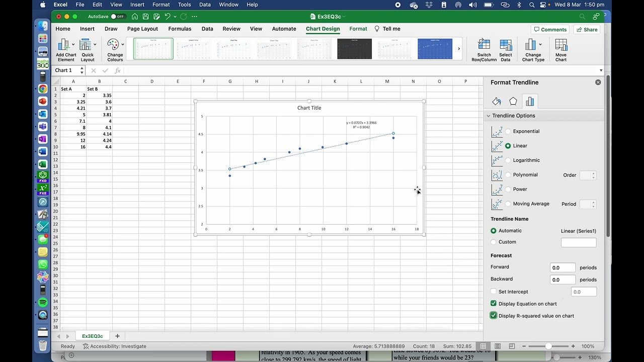The height and width of the screenshot is (362, 644).
Task: Select Polynomial trendline option
Action: click(x=508, y=175)
